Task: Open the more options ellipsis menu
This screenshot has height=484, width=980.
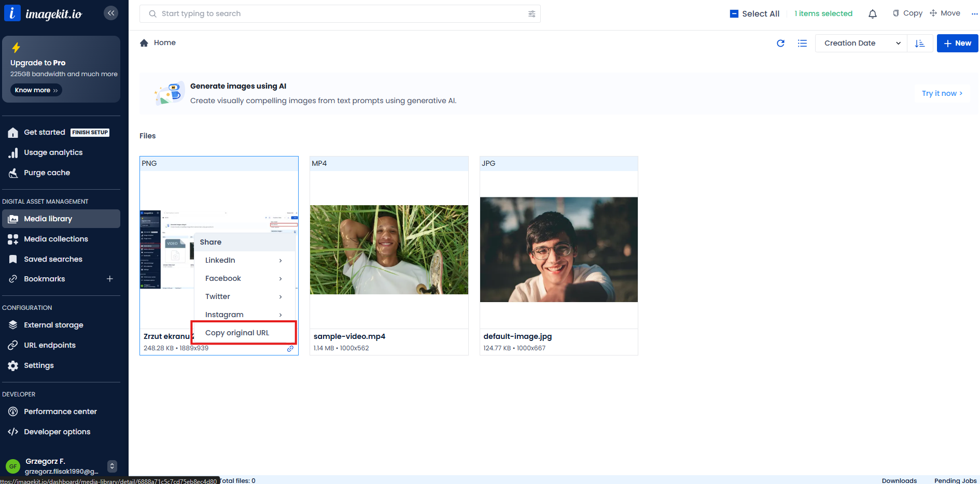Action: coord(974,14)
